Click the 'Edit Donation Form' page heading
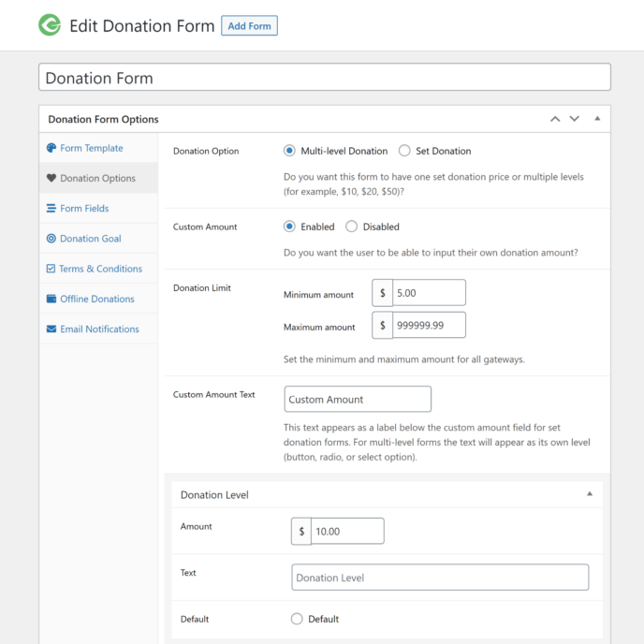Screen dimensions: 644x644 pos(142,26)
